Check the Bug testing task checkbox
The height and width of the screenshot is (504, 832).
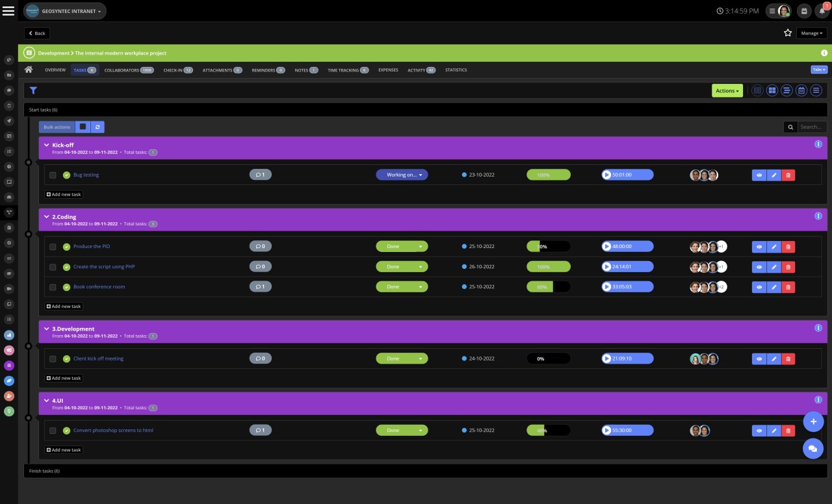[x=53, y=175]
